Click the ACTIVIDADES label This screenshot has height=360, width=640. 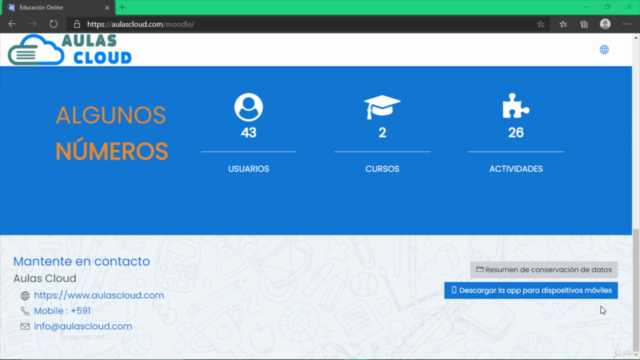[516, 169]
